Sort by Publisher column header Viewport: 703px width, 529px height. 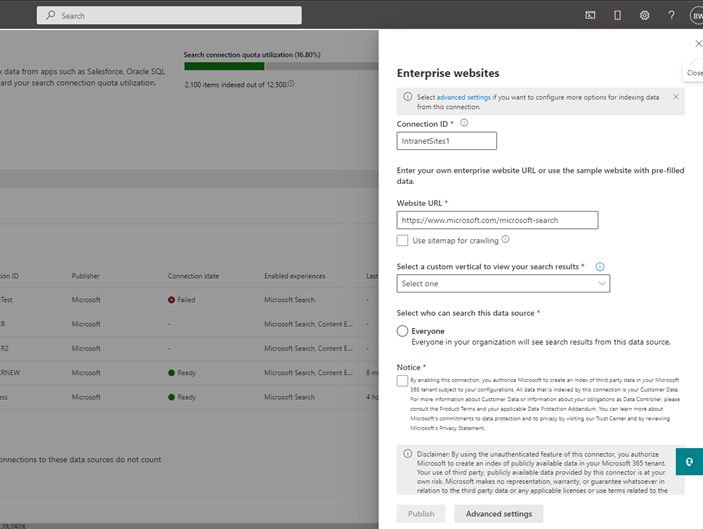click(x=86, y=276)
